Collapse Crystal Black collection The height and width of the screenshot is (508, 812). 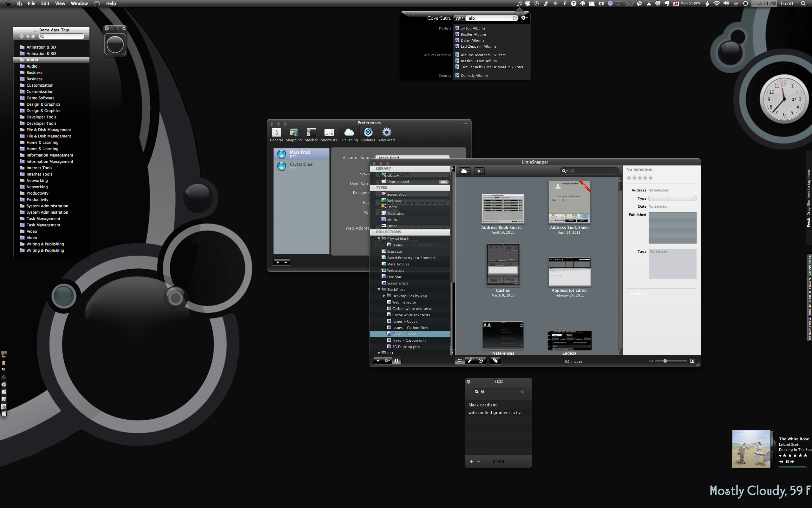pos(379,239)
